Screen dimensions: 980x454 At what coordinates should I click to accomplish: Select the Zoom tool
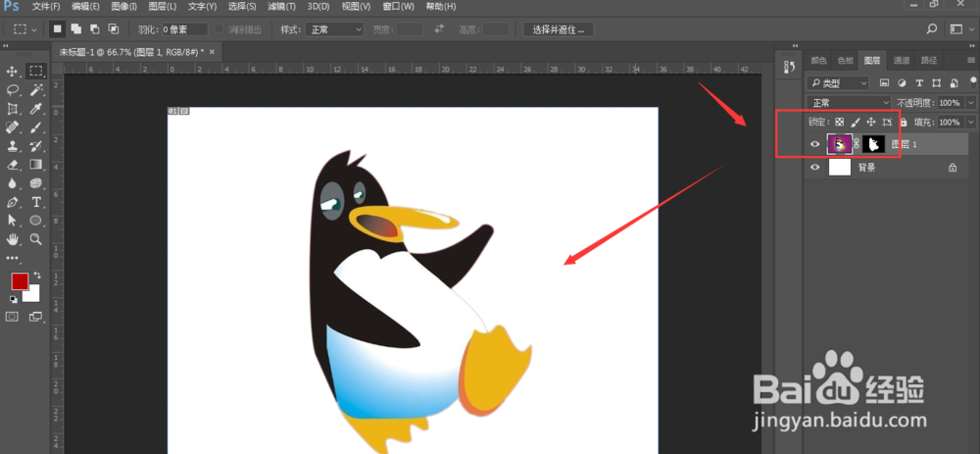pyautogui.click(x=36, y=239)
